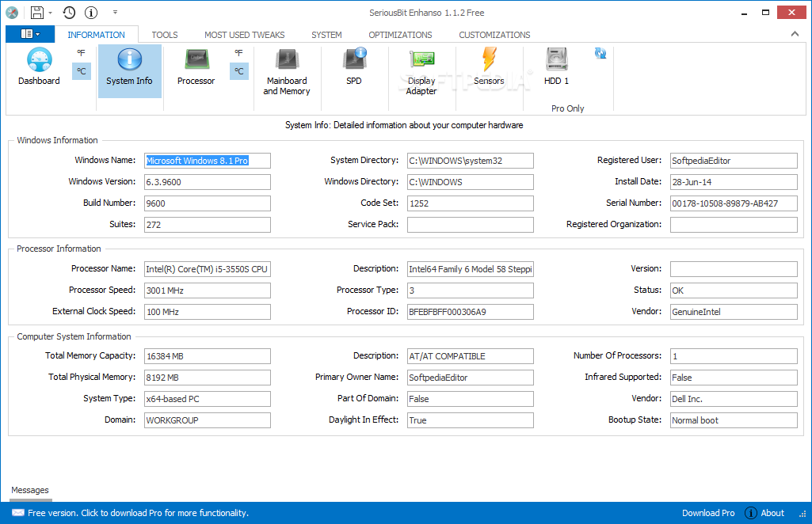
Task: Open the Dashboard view
Action: tap(39, 66)
